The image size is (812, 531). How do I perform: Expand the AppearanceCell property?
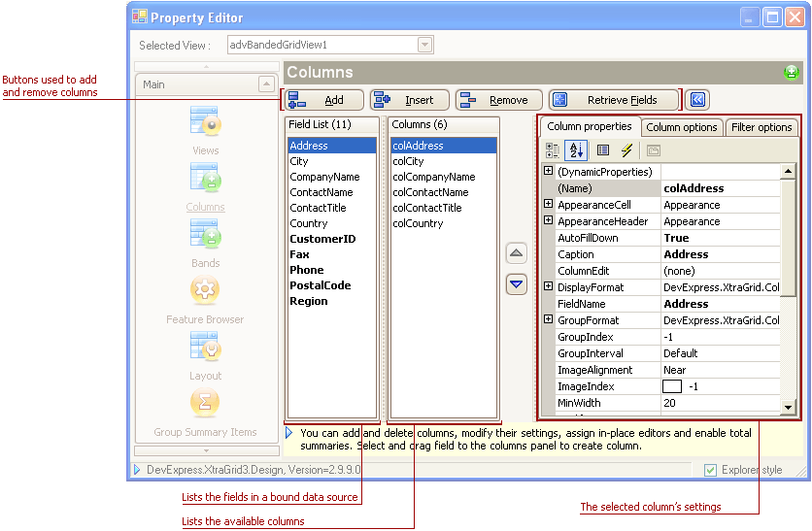549,204
